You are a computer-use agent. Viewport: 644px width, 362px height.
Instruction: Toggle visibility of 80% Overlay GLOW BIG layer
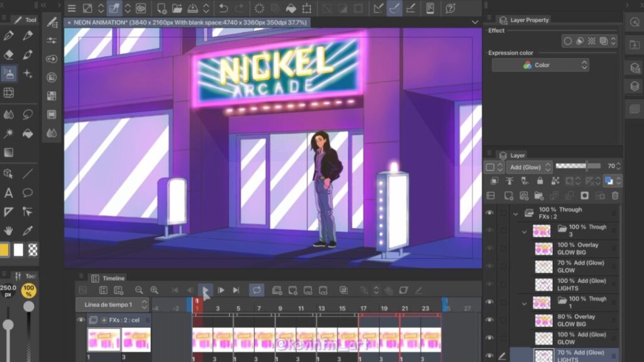click(x=489, y=321)
